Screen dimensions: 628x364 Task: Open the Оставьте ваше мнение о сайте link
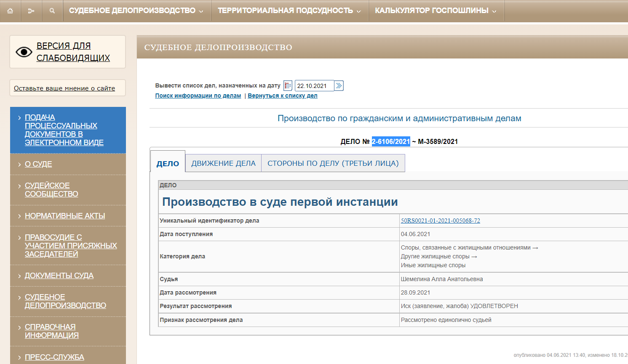64,88
